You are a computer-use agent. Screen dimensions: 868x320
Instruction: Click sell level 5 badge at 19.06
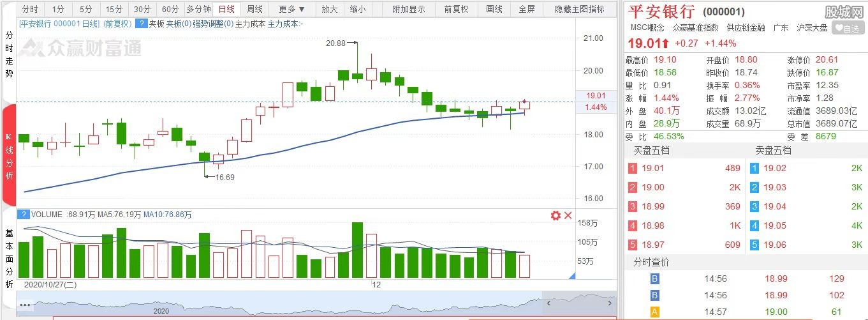point(755,245)
